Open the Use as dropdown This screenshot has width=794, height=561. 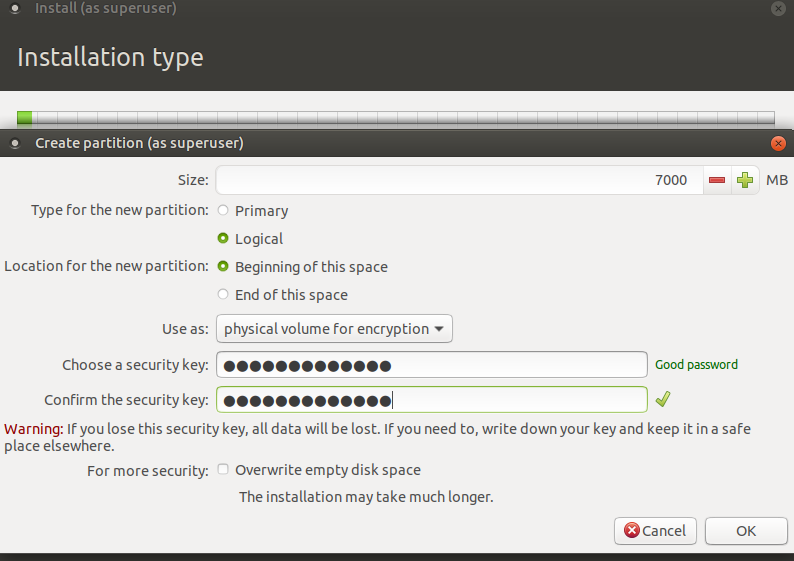(334, 329)
